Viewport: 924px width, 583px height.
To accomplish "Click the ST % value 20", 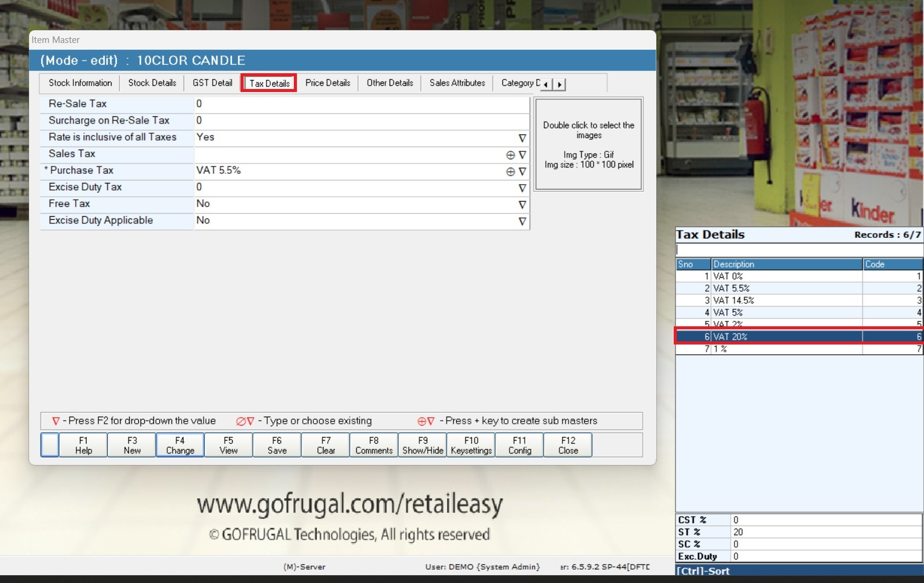I will (826, 532).
